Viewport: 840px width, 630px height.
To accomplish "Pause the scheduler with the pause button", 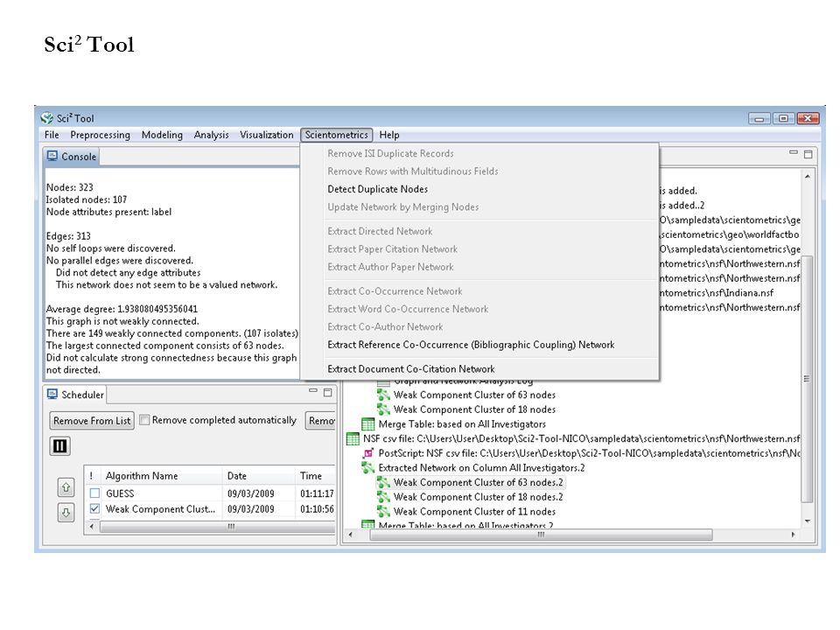I will coord(60,445).
